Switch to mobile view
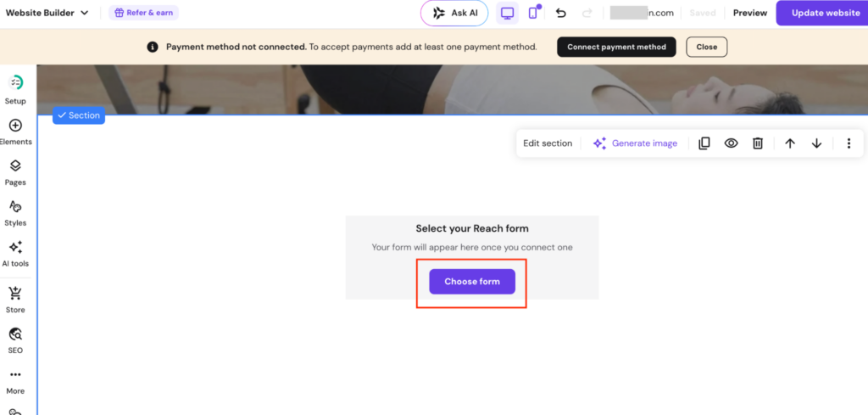Image resolution: width=868 pixels, height=415 pixels. tap(532, 13)
